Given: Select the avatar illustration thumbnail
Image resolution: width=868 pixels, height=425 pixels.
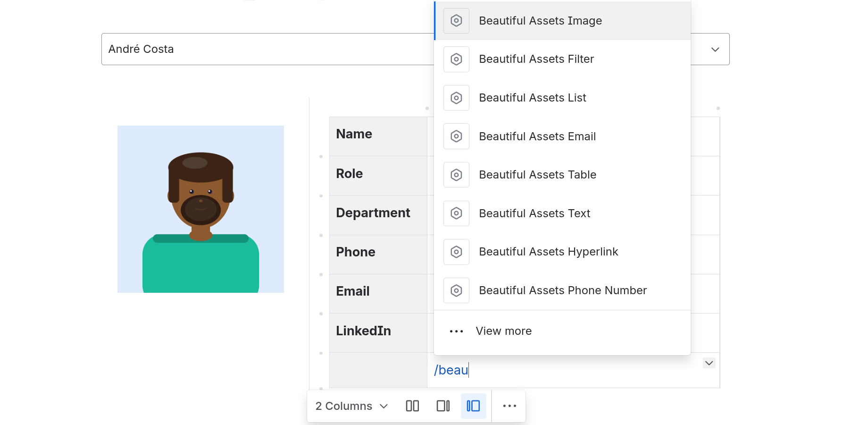Looking at the screenshot, I should pos(200,209).
